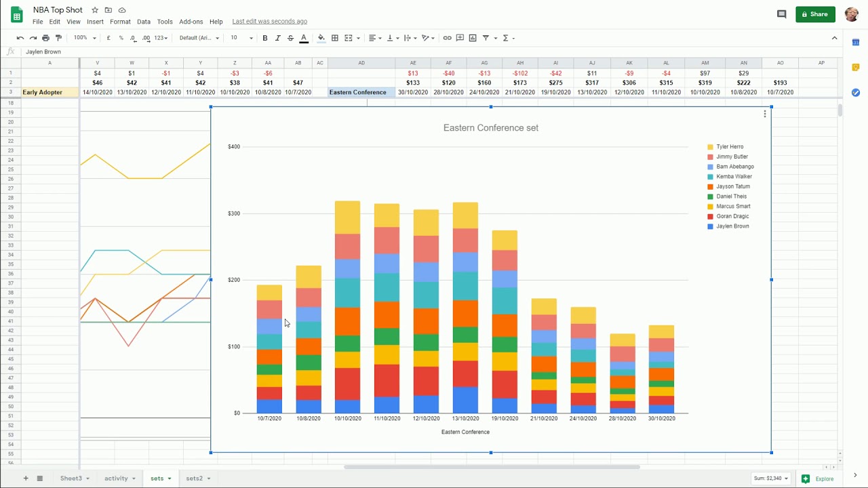Image resolution: width=868 pixels, height=488 pixels.
Task: View the cloud document status icon
Action: pyautogui.click(x=122, y=10)
